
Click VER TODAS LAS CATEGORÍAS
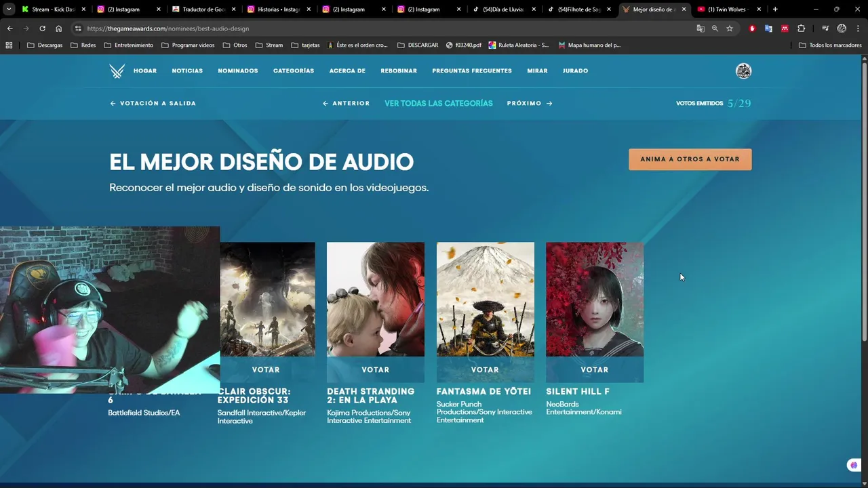tap(439, 104)
